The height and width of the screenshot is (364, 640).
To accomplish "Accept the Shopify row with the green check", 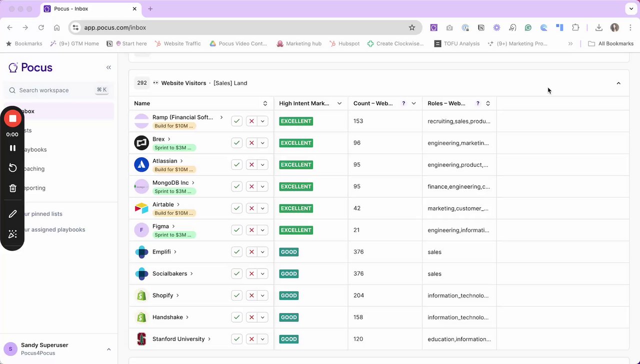I will tap(237, 296).
